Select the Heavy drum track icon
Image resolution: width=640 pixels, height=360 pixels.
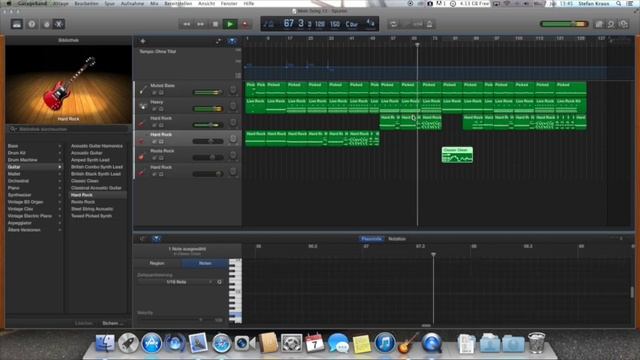pos(142,106)
